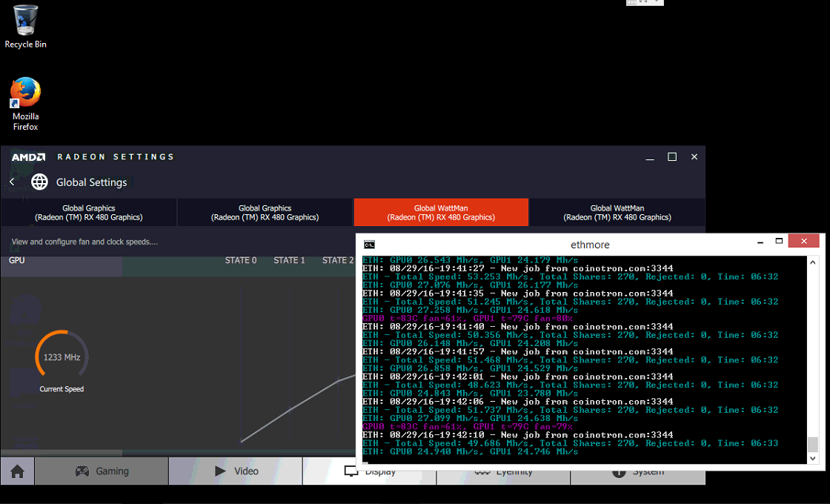The height and width of the screenshot is (504, 830).
Task: Click the console line timestamped 19:42:01
Action: click(x=518, y=377)
